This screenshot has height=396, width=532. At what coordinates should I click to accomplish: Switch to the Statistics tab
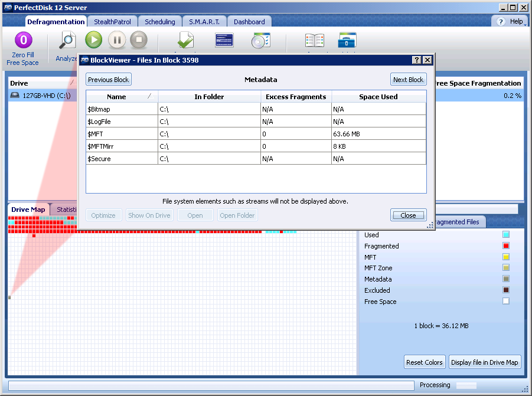pyautogui.click(x=65, y=210)
